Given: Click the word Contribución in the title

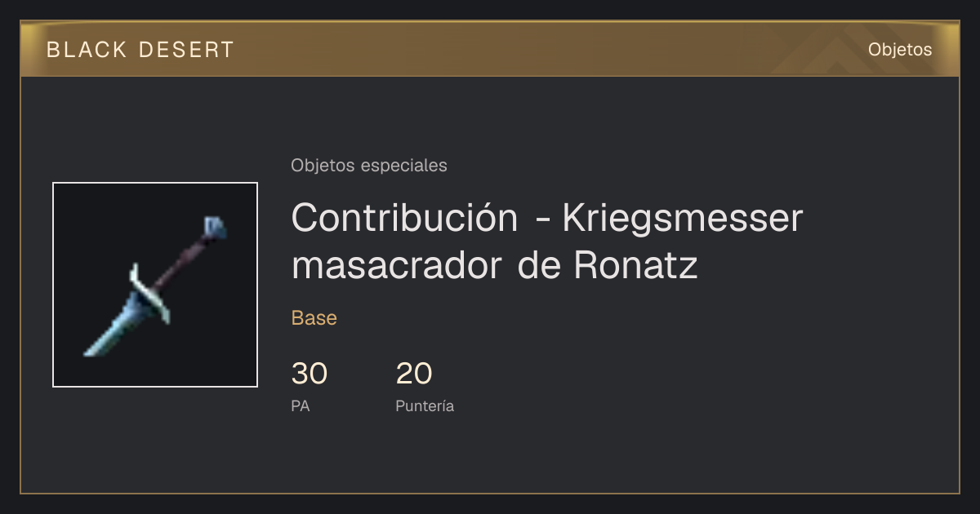Looking at the screenshot, I should 404,218.
